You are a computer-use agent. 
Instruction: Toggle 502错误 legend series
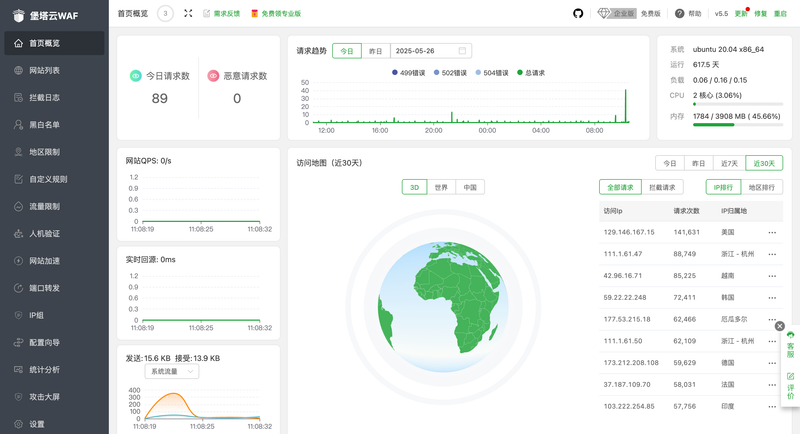(450, 73)
